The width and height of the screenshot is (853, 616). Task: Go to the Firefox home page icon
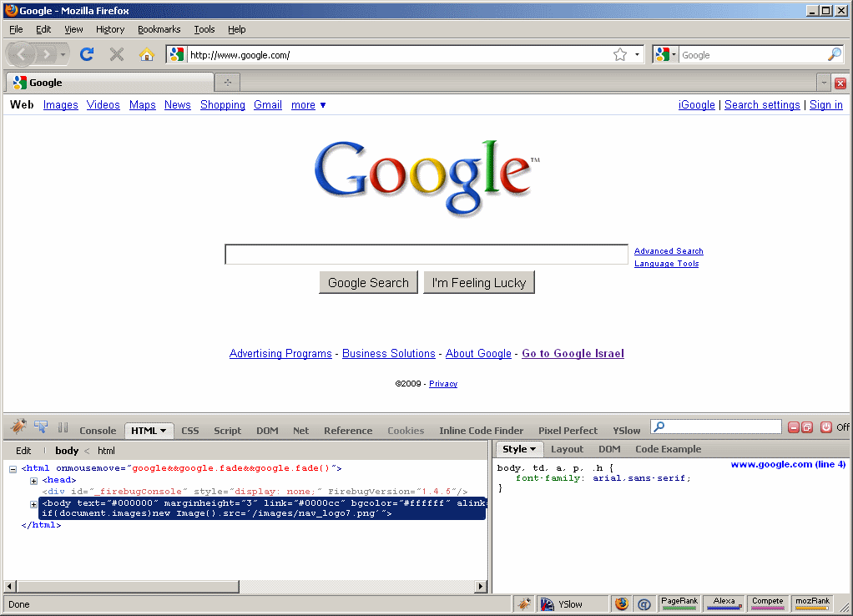pos(146,54)
